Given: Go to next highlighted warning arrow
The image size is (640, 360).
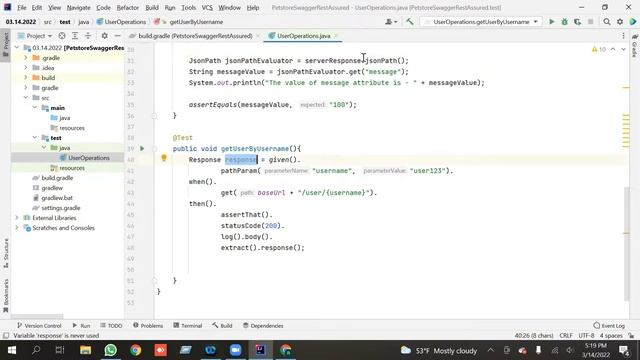Looking at the screenshot, I should tap(623, 49).
